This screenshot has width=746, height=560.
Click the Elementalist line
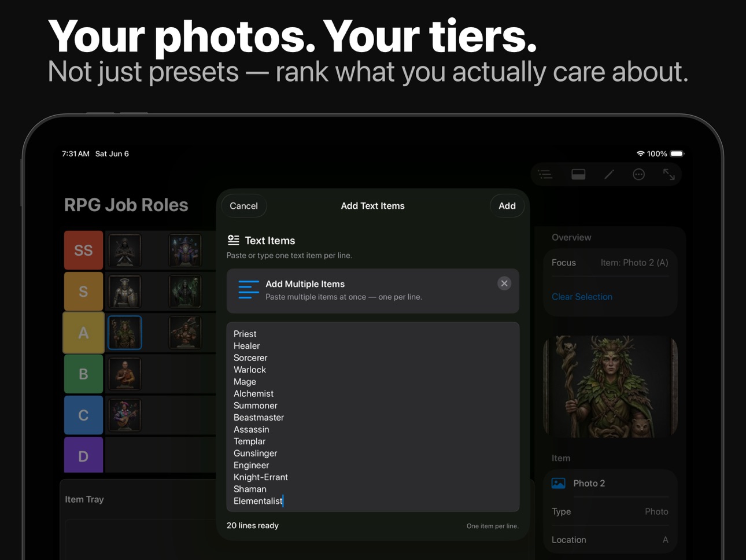click(258, 501)
